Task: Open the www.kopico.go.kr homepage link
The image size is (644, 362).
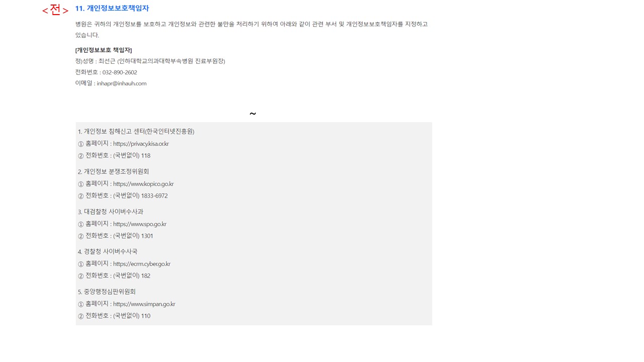Action: click(143, 184)
